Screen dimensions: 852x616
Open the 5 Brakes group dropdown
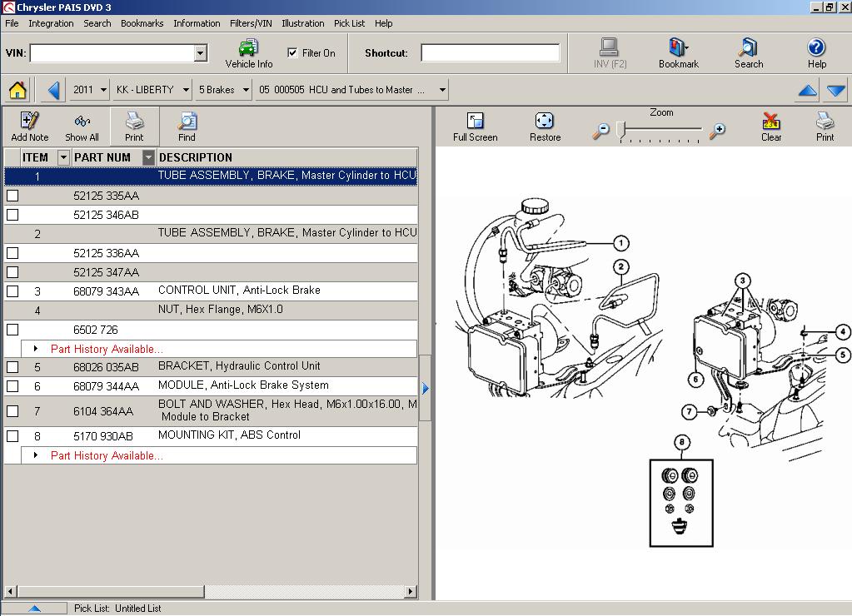[x=246, y=90]
